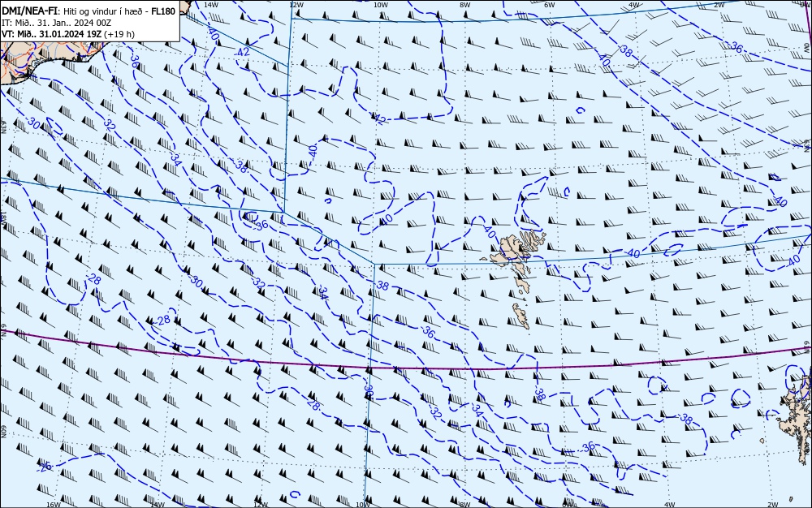Click the "60N" latitude label
The height and width of the screenshot is (508, 812).
3,432
